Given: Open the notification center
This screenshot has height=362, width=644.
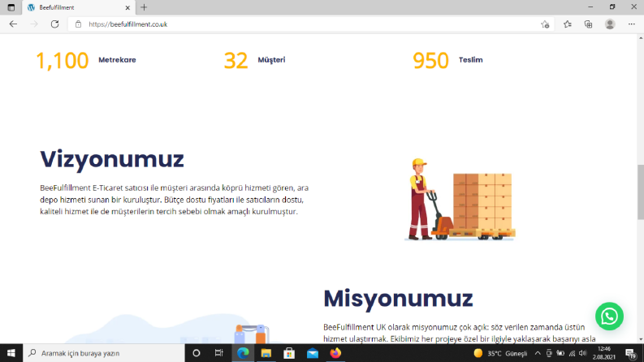Looking at the screenshot, I should 631,353.
